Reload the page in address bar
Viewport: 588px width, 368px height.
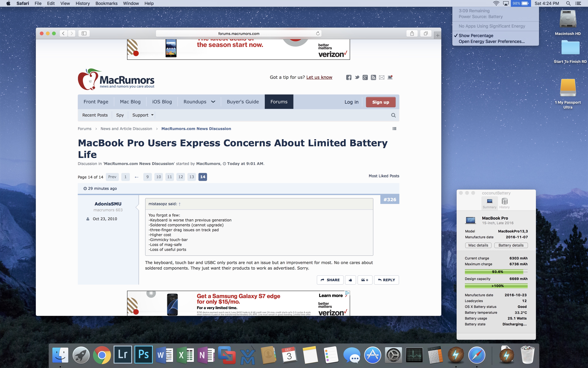318,33
